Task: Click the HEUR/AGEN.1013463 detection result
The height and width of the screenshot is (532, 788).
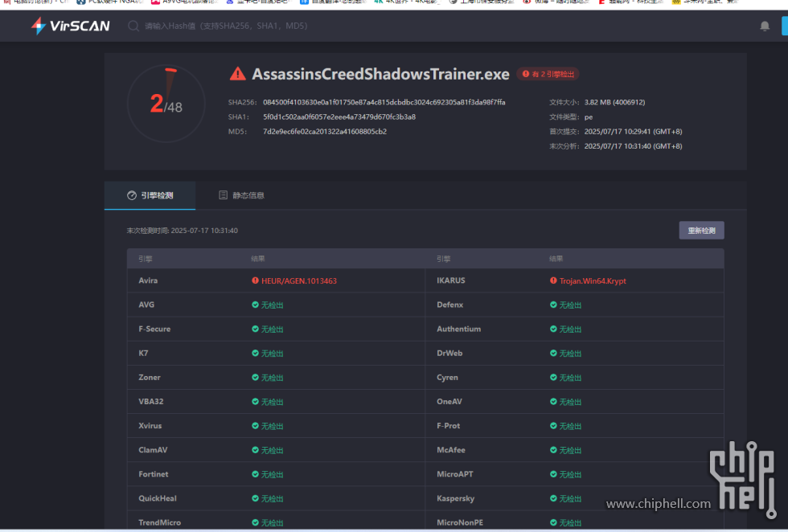Action: point(299,280)
